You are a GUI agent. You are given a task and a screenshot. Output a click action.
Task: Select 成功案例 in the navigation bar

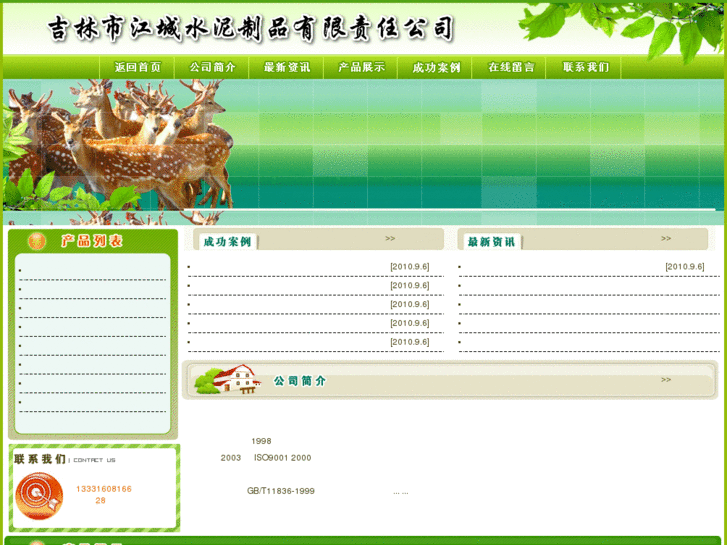[x=435, y=67]
